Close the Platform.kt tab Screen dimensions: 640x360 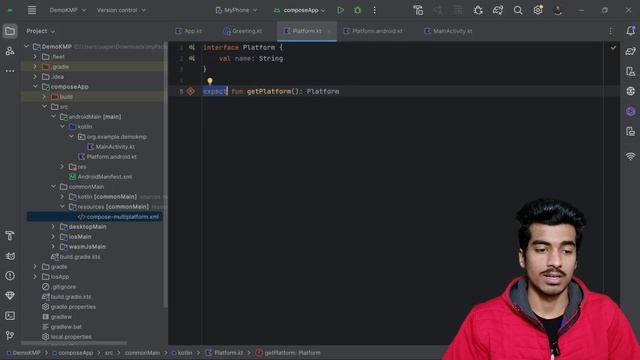pyautogui.click(x=329, y=31)
